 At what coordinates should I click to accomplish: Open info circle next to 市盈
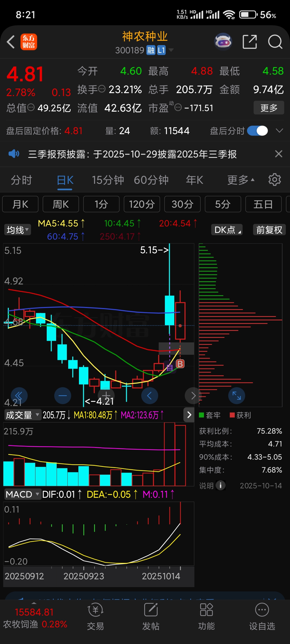(x=178, y=107)
